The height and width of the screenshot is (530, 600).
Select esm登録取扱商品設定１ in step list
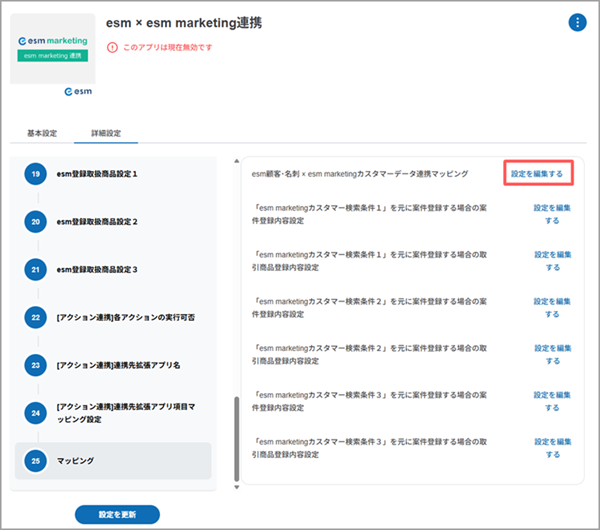tap(111, 174)
